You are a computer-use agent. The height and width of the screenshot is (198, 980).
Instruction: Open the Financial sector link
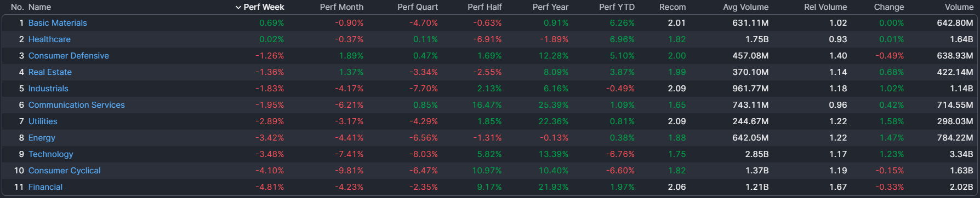pos(45,187)
